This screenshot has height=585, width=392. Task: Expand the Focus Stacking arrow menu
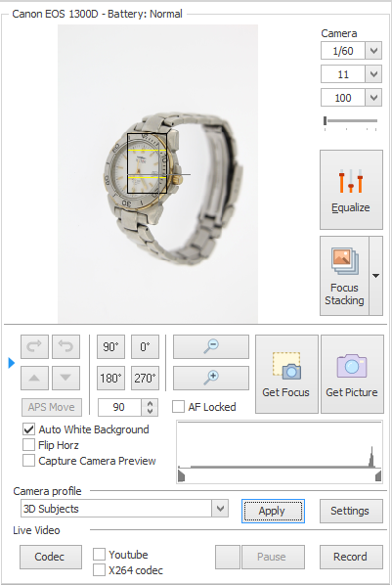(375, 276)
